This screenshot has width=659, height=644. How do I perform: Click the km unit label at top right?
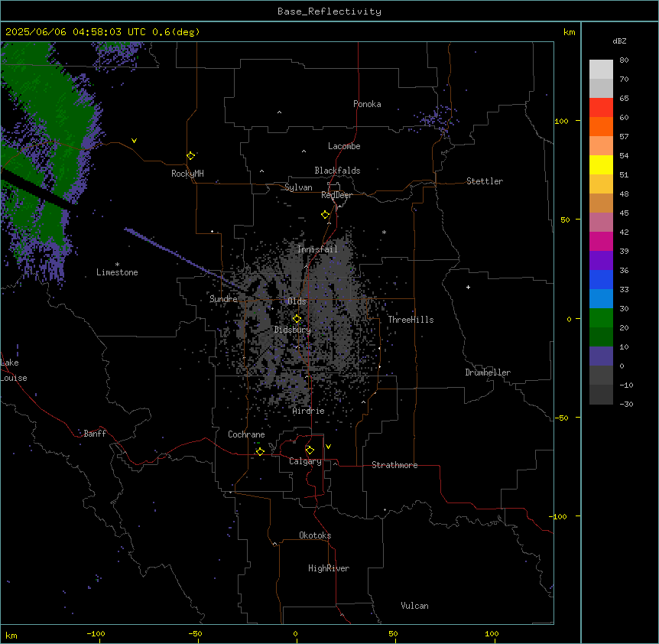(570, 32)
